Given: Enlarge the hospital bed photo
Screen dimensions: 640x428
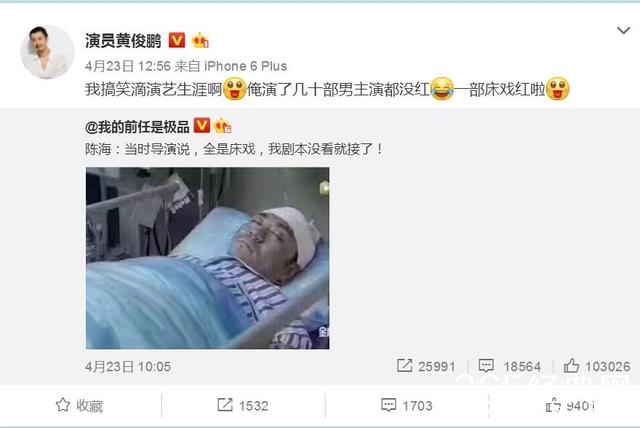Looking at the screenshot, I should coord(207,258).
